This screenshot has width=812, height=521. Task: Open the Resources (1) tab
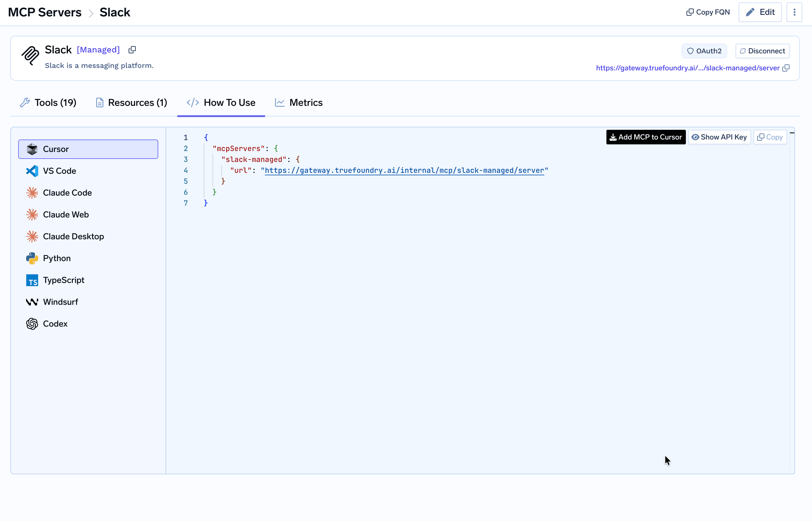[132, 103]
